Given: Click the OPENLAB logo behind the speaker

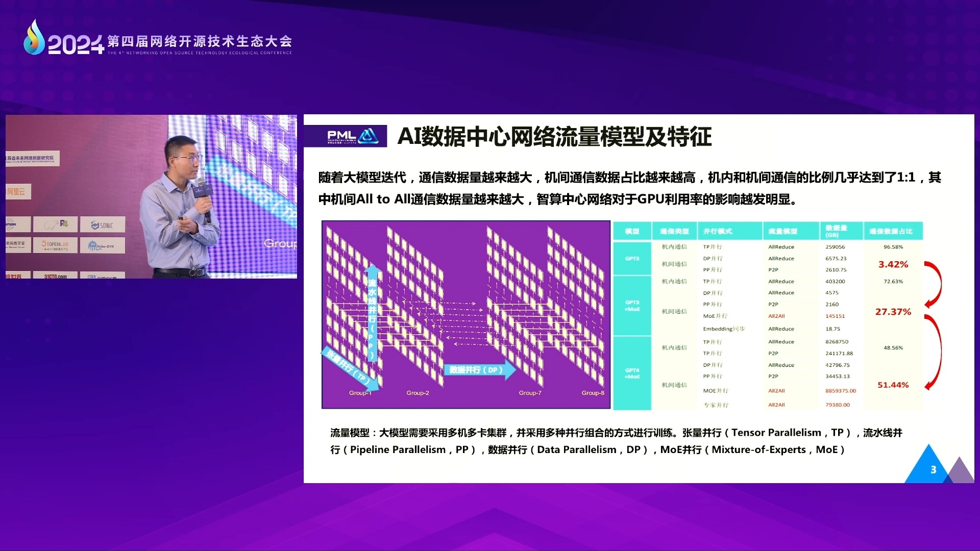Looking at the screenshot, I should [55, 245].
